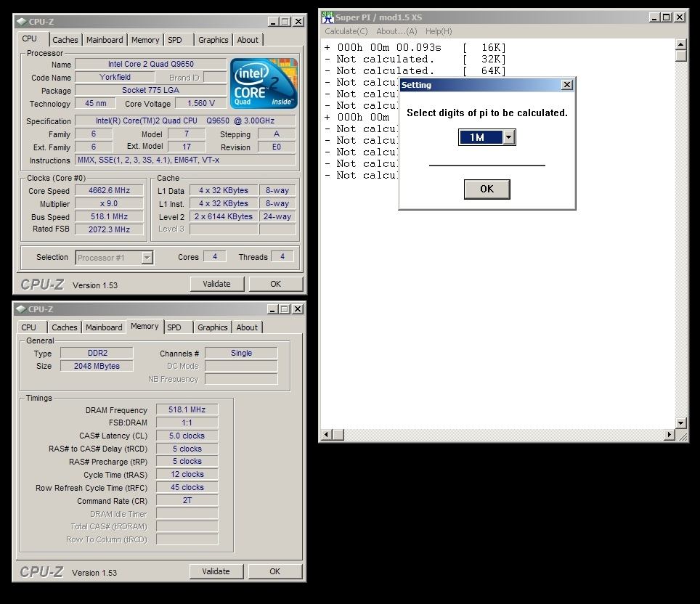Click the Super PI window resize grip
The image size is (700, 604).
click(x=683, y=436)
